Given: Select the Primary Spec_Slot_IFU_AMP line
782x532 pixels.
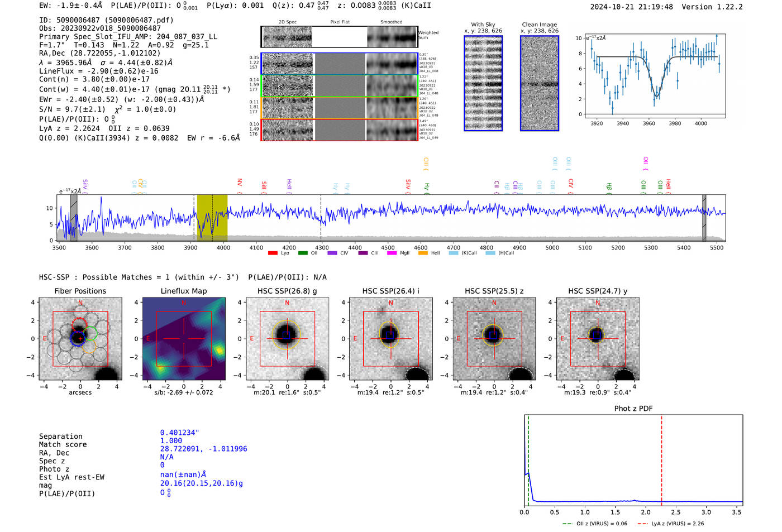Looking at the screenshot, I should (128, 37).
